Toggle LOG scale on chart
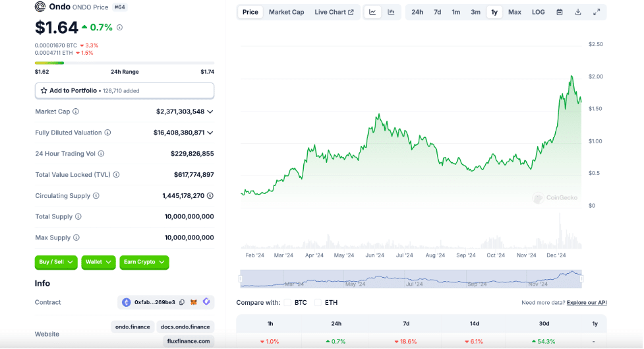644x349 pixels. click(538, 12)
